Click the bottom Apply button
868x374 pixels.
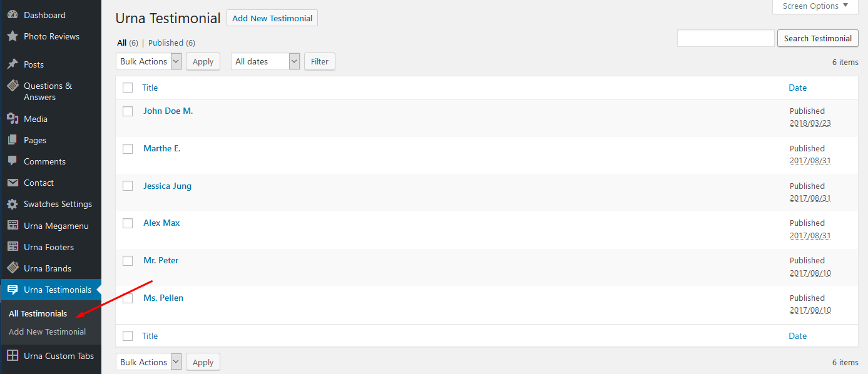coord(203,362)
